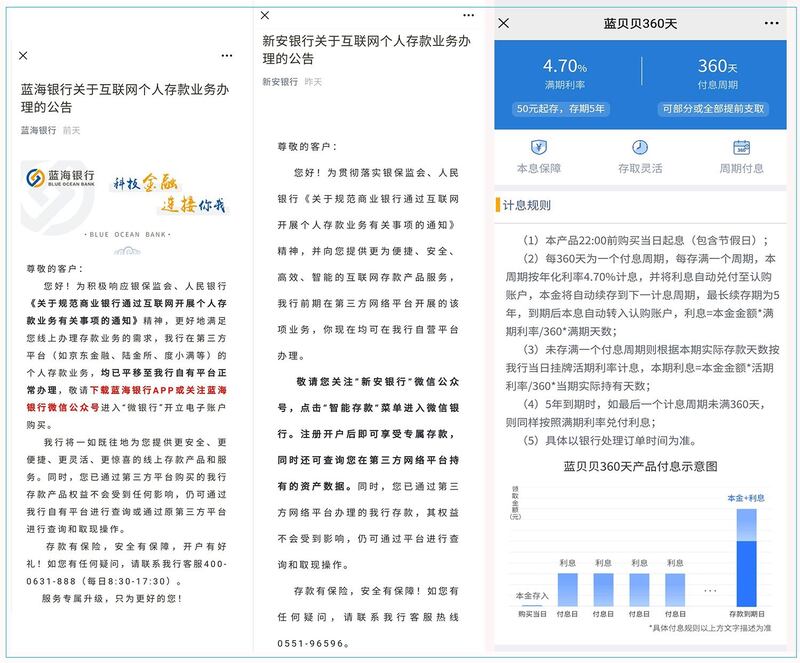
Task: Click the 4.70% 满期利率 value
Action: [x=564, y=66]
